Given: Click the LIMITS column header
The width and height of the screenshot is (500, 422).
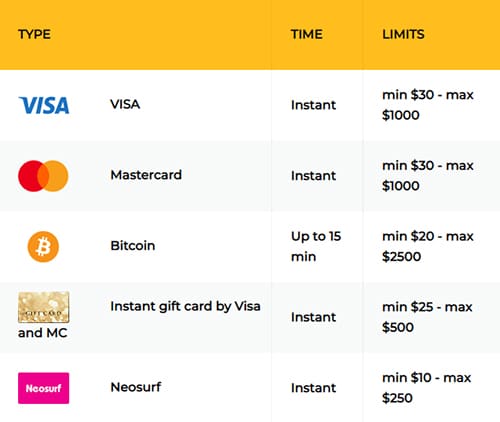Looking at the screenshot, I should tap(403, 34).
